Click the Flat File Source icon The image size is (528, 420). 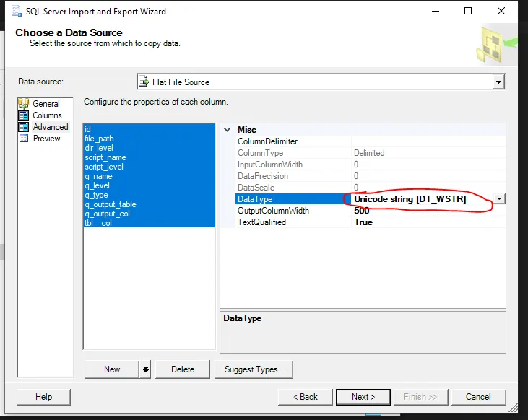(144, 82)
